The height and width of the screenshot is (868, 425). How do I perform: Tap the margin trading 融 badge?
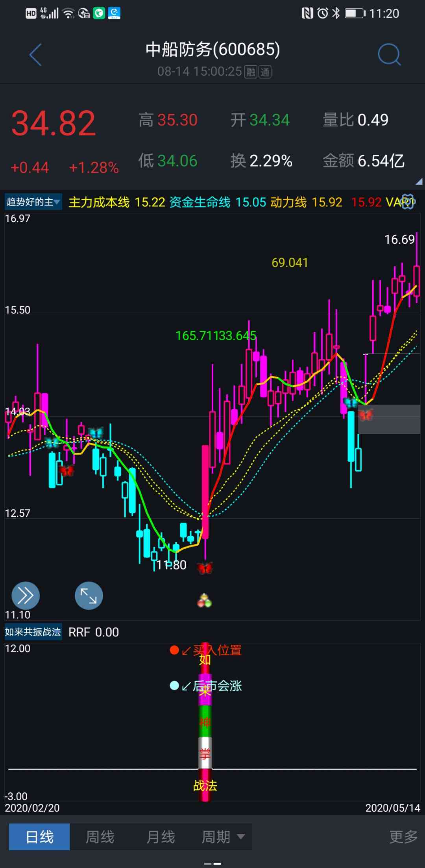point(251,72)
